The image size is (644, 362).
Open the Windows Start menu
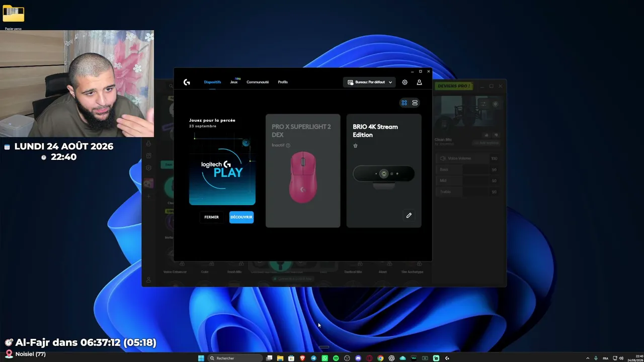(x=201, y=358)
